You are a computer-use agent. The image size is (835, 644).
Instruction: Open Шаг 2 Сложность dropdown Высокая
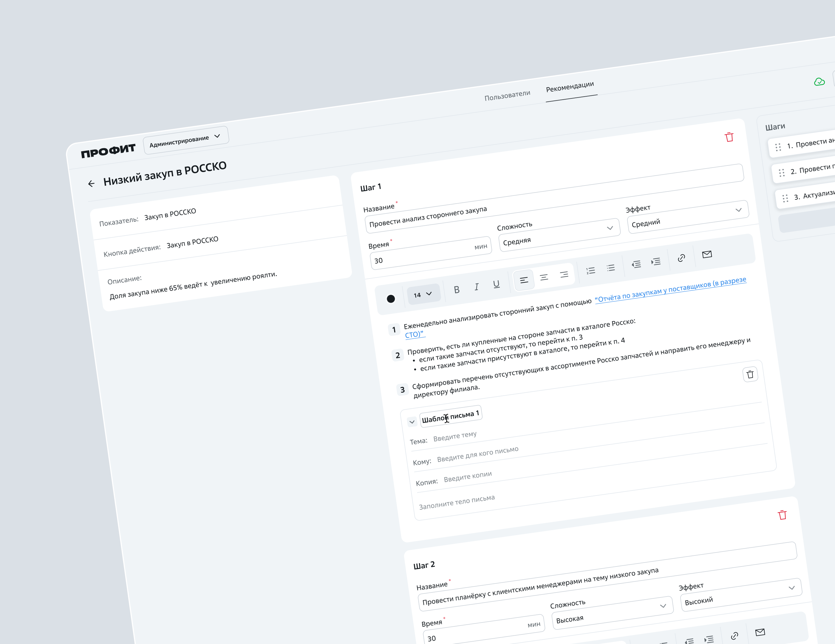pos(612,612)
